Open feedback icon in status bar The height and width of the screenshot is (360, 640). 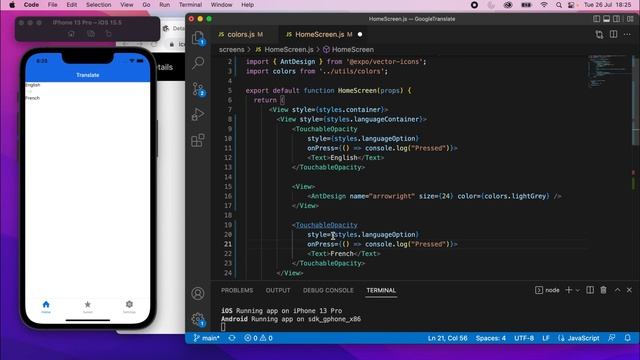[x=611, y=338]
